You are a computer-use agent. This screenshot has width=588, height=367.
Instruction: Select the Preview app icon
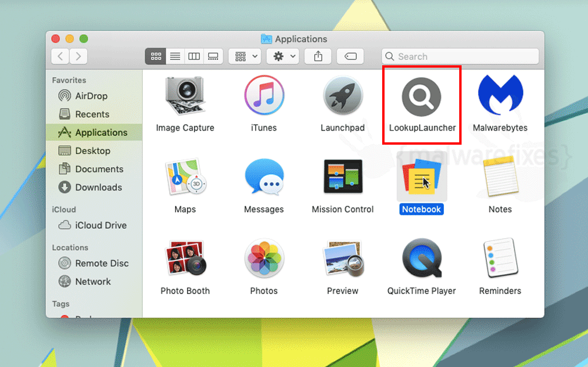[343, 259]
